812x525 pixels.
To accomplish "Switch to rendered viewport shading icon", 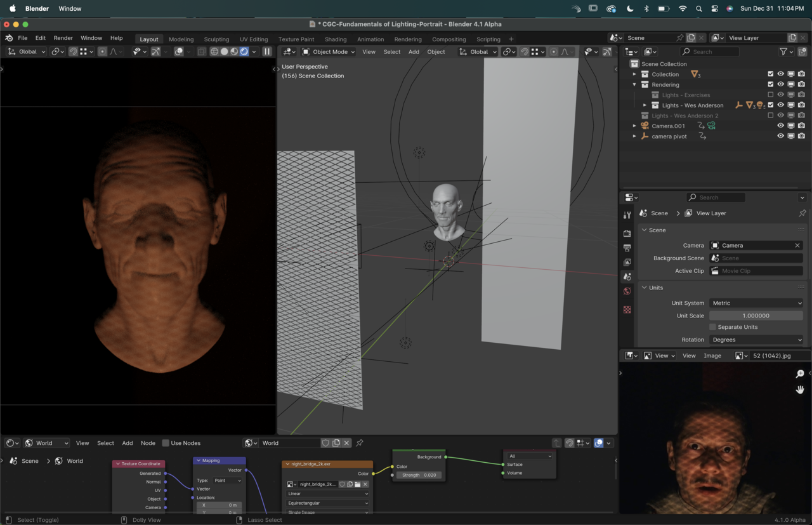I will pyautogui.click(x=244, y=51).
